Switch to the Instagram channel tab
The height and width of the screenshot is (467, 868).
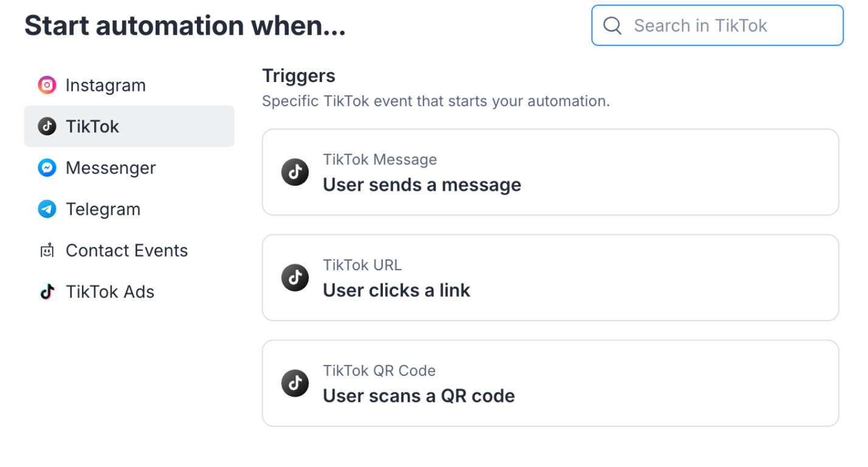pyautogui.click(x=105, y=85)
